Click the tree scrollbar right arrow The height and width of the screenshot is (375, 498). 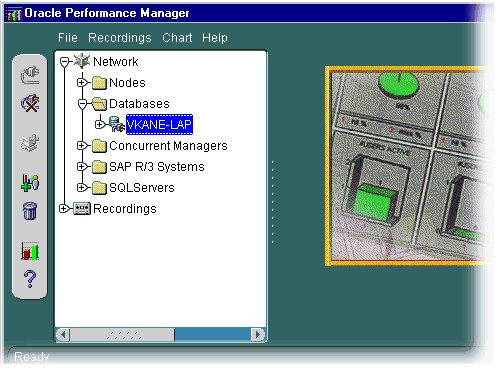[x=258, y=335]
